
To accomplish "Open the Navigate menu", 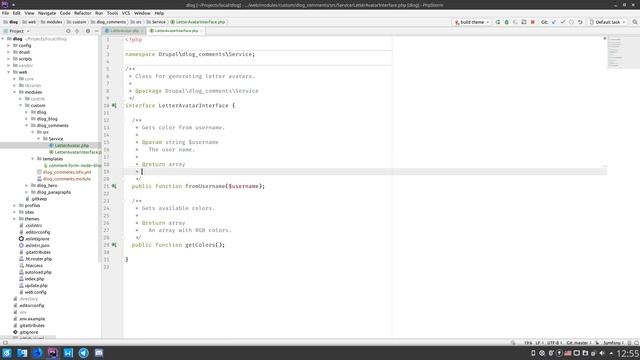I will tap(47, 13).
